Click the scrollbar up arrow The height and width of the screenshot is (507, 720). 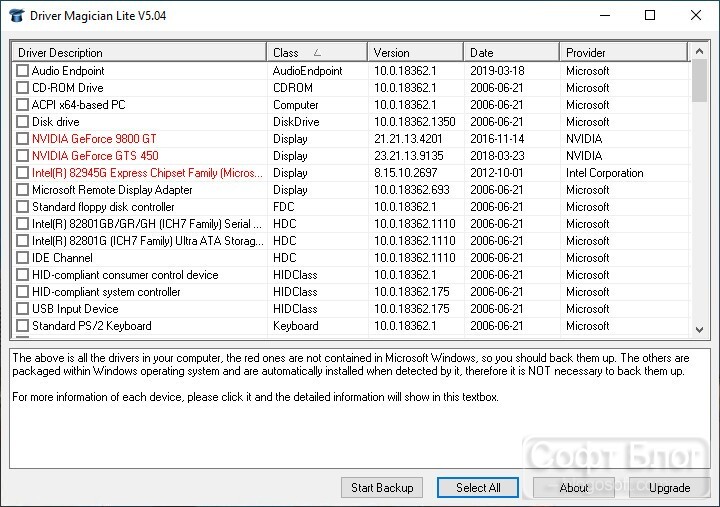coord(699,51)
